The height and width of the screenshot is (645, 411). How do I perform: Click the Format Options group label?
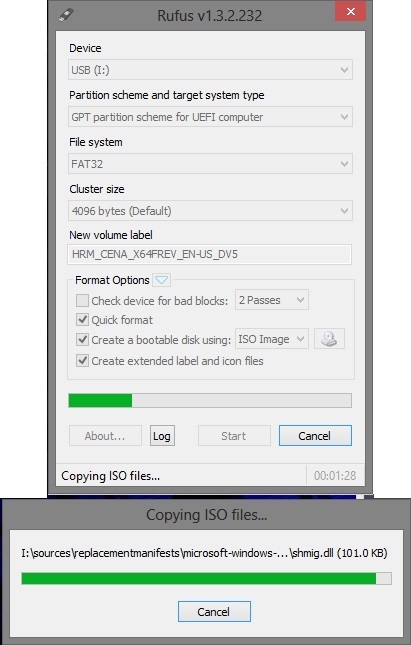[112, 280]
